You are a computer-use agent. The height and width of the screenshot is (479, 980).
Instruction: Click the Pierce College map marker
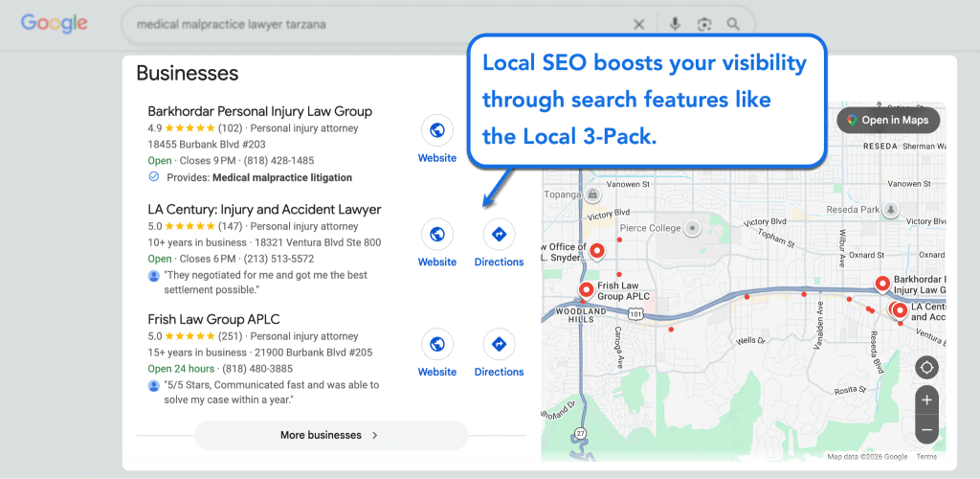(x=691, y=228)
